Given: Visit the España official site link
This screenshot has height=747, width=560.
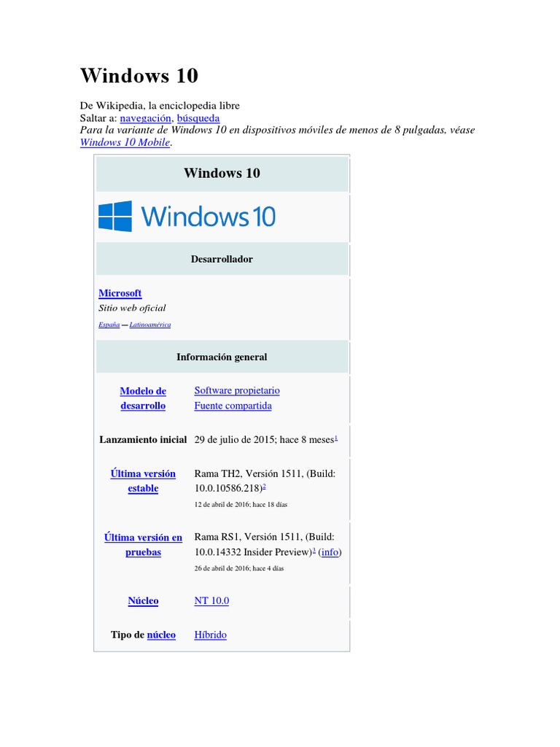Looking at the screenshot, I should [x=109, y=325].
